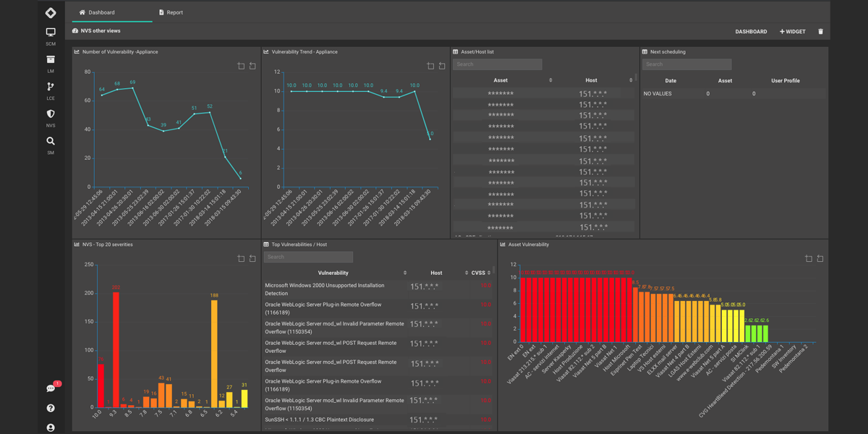Viewport: 868px width, 434px height.
Task: Open the user profile icon bottom left
Action: pos(50,427)
